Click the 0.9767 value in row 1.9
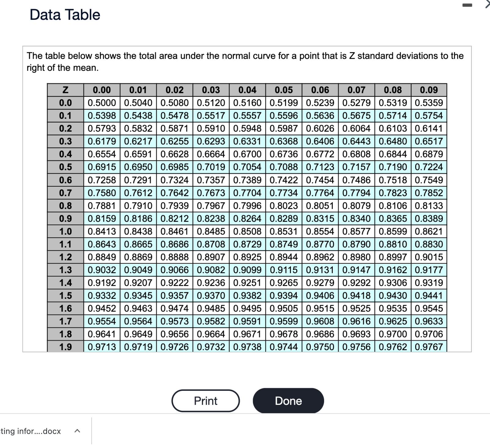The width and height of the screenshot is (490, 448). click(x=429, y=347)
